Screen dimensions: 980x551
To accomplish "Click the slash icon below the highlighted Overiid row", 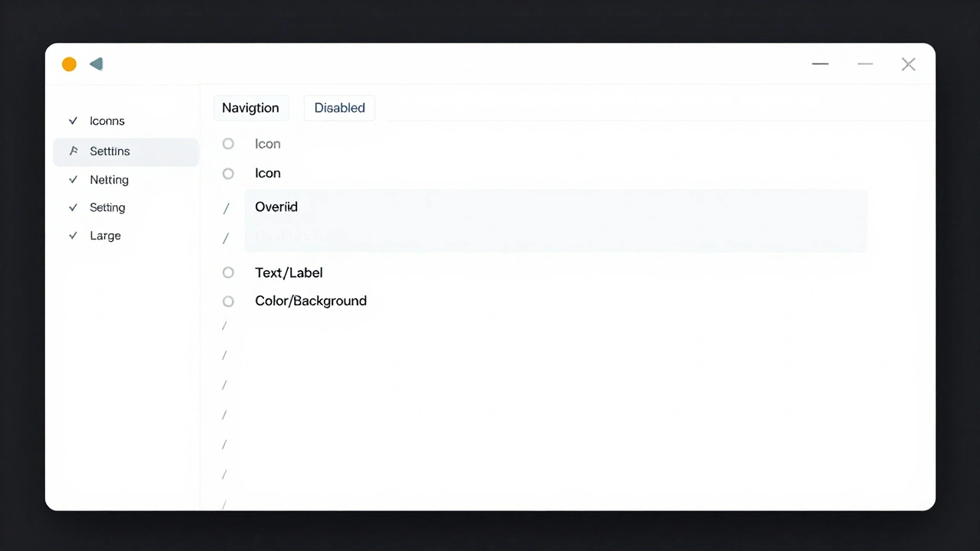I will tap(226, 239).
